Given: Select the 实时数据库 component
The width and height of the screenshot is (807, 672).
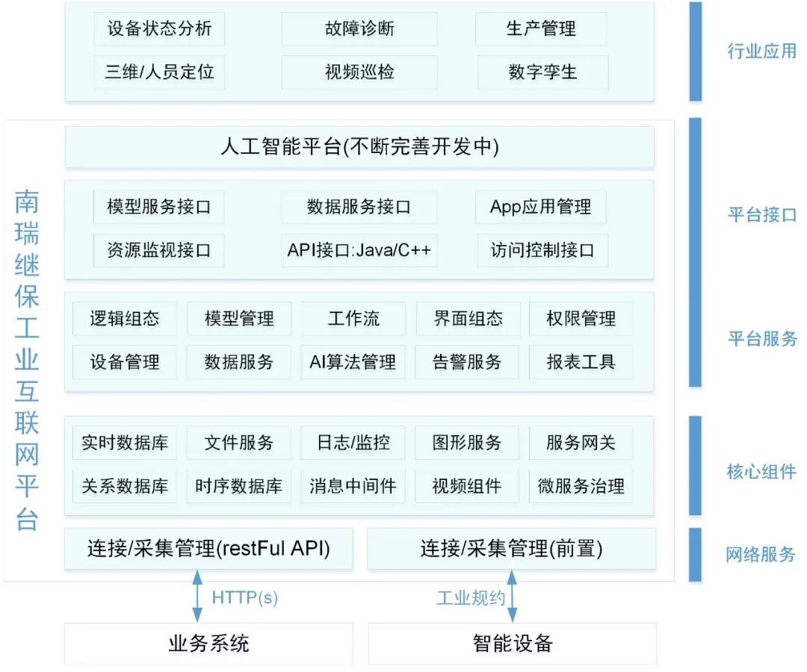Looking at the screenshot, I should [x=125, y=443].
